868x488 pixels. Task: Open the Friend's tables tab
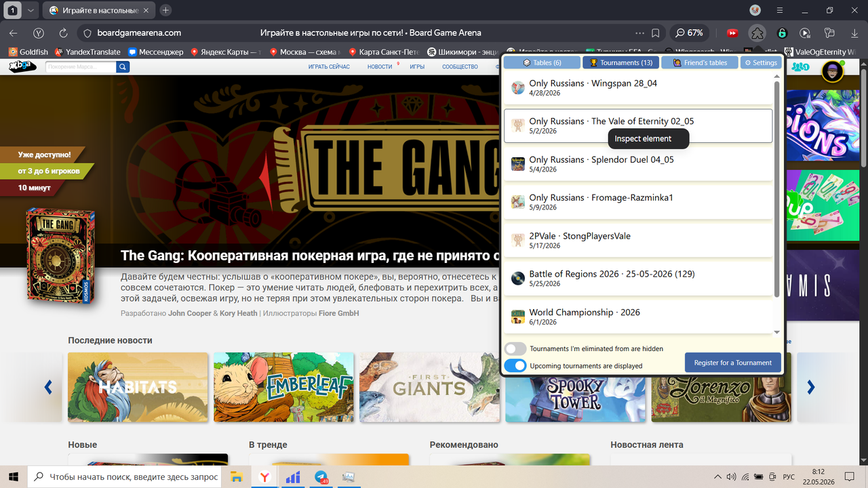[x=699, y=62]
